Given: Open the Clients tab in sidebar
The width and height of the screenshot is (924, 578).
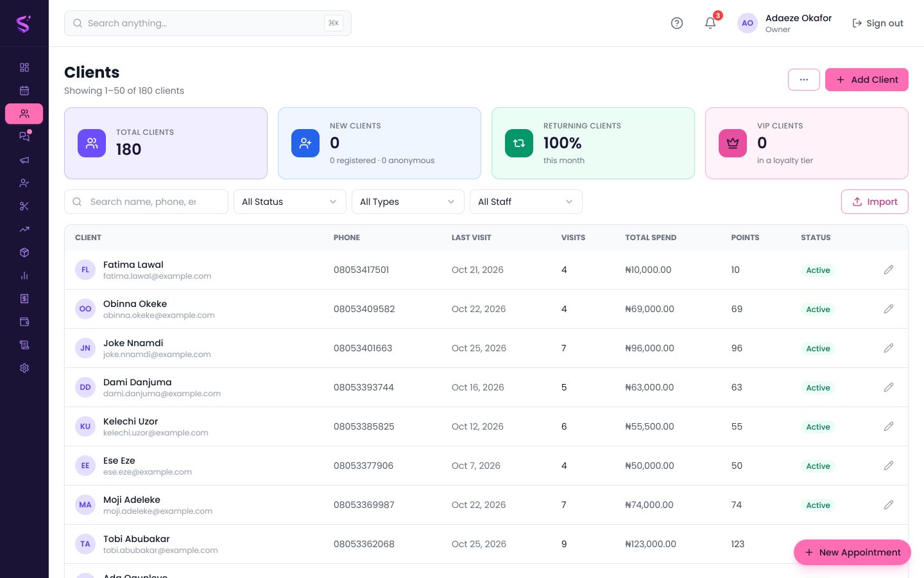Looking at the screenshot, I should point(24,114).
